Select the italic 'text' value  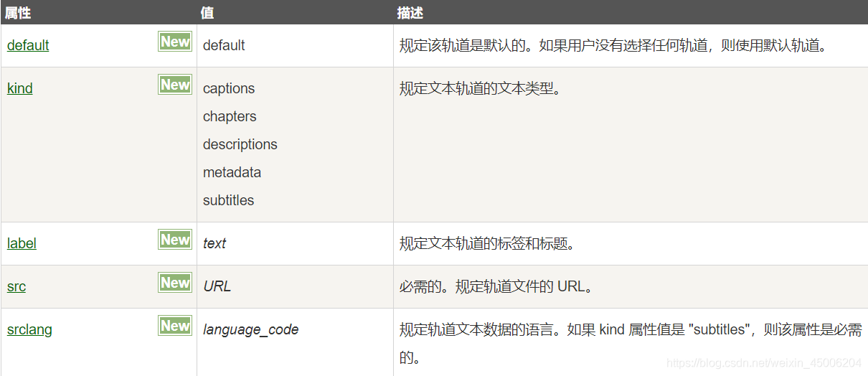(214, 243)
